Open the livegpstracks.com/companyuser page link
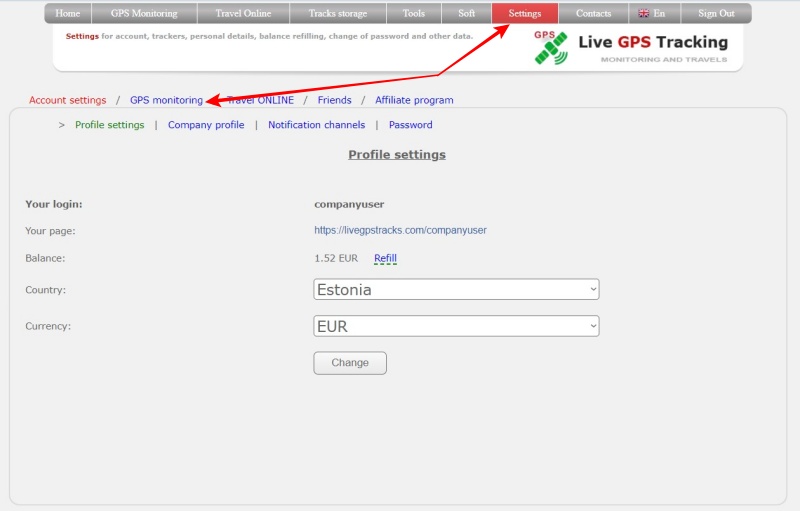Screen dimensions: 800x511 [x=400, y=230]
